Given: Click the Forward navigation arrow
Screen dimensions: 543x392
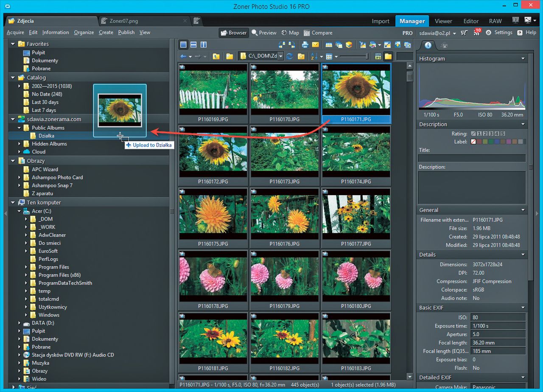Looking at the screenshot, I should [x=197, y=56].
